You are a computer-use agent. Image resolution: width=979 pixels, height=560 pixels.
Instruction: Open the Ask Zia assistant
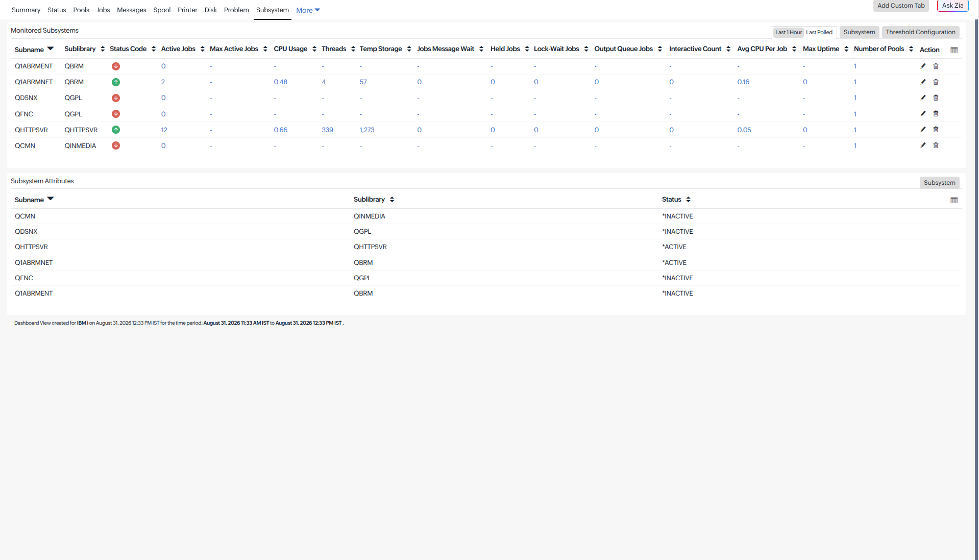point(952,6)
